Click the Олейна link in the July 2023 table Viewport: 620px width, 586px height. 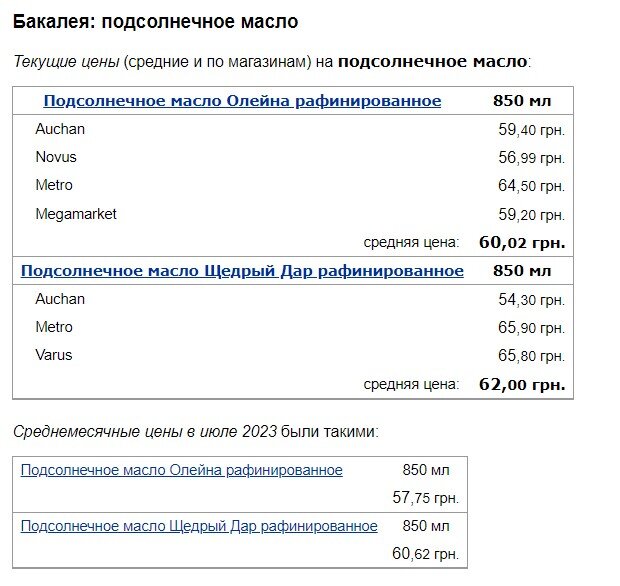(x=181, y=470)
